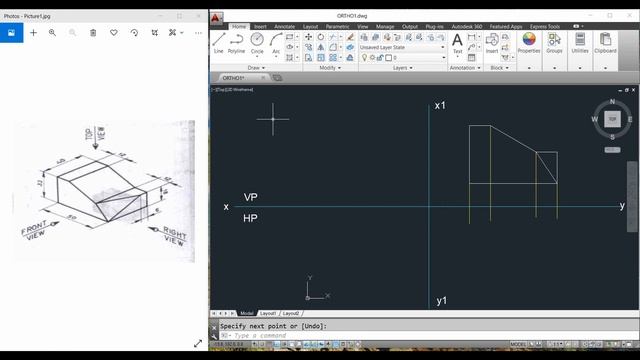Click the isometric drawing image in Photos
640x360 pixels.
click(x=104, y=191)
